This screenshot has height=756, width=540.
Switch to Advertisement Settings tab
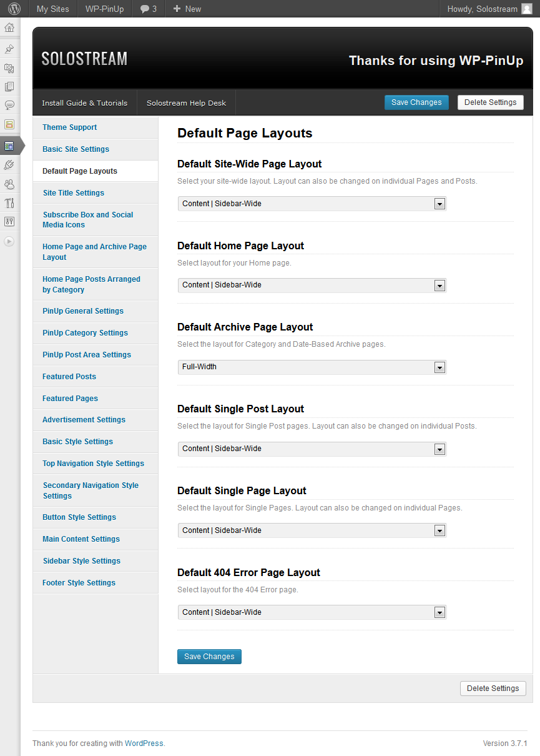pos(96,420)
